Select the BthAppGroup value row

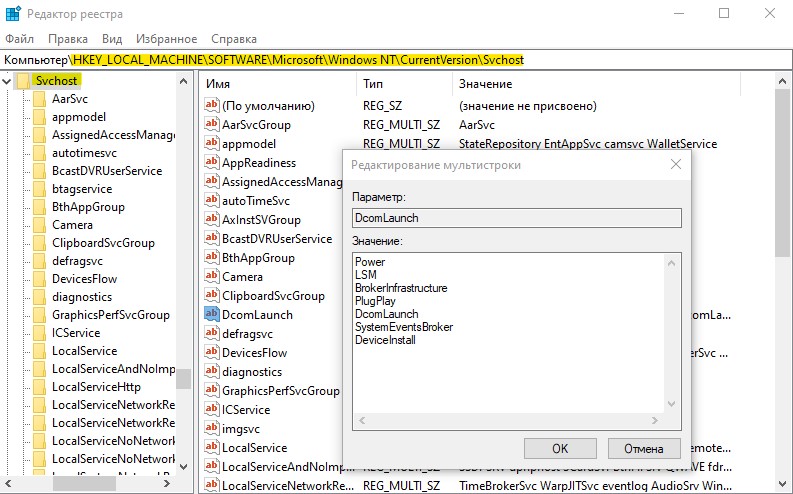[x=258, y=258]
